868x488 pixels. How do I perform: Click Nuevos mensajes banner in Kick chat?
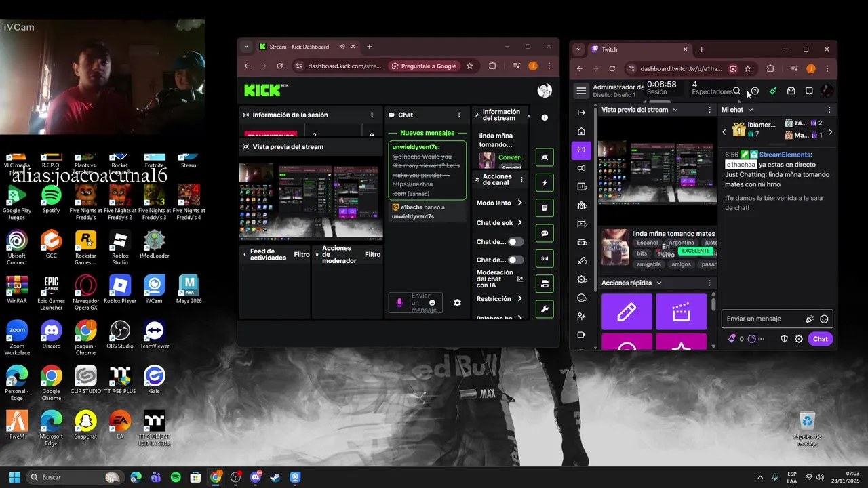click(427, 133)
